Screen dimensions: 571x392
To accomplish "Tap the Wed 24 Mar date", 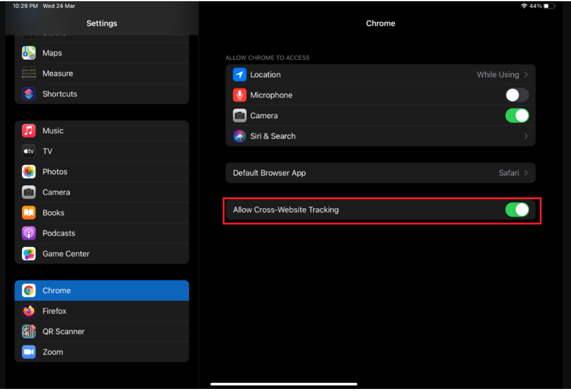I will coord(59,6).
